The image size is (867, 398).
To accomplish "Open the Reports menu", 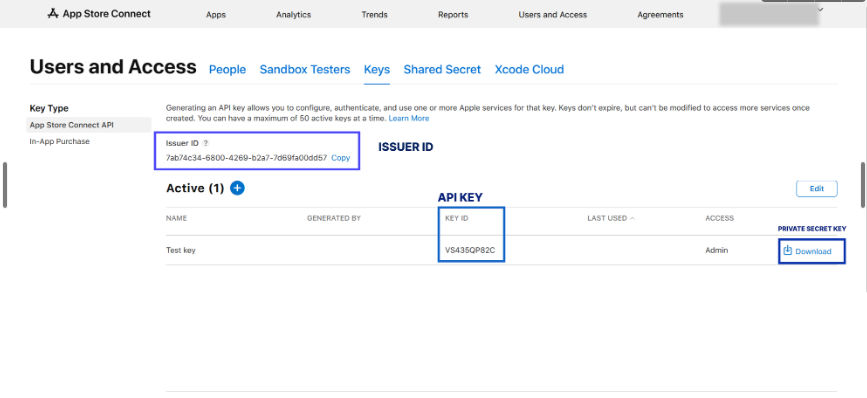I will click(453, 15).
